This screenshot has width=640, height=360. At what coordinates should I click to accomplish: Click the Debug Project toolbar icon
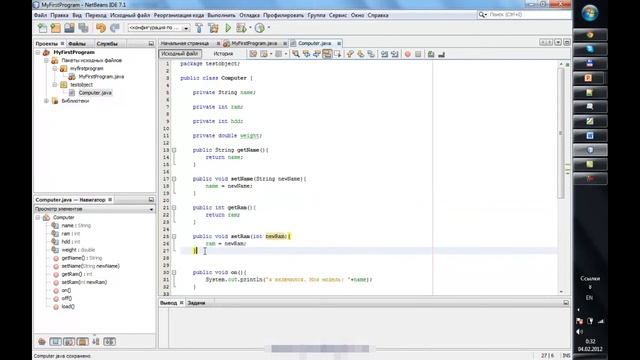tap(241, 28)
